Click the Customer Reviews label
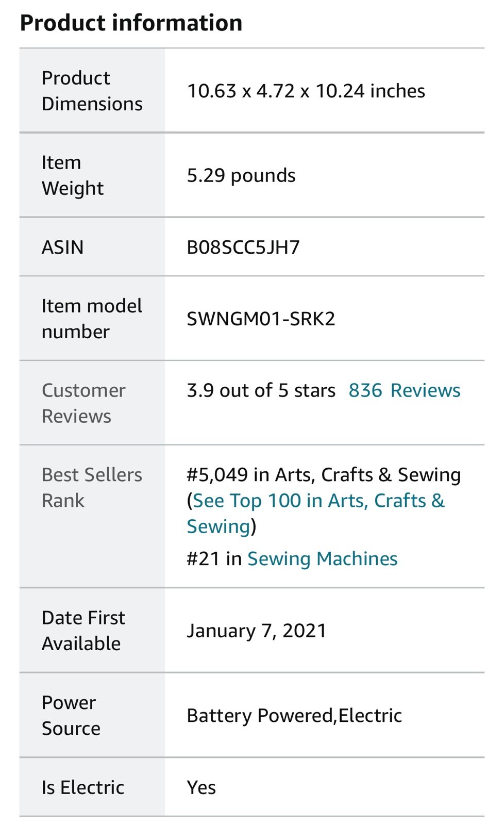Screen dimensions: 504x825 tap(83, 403)
